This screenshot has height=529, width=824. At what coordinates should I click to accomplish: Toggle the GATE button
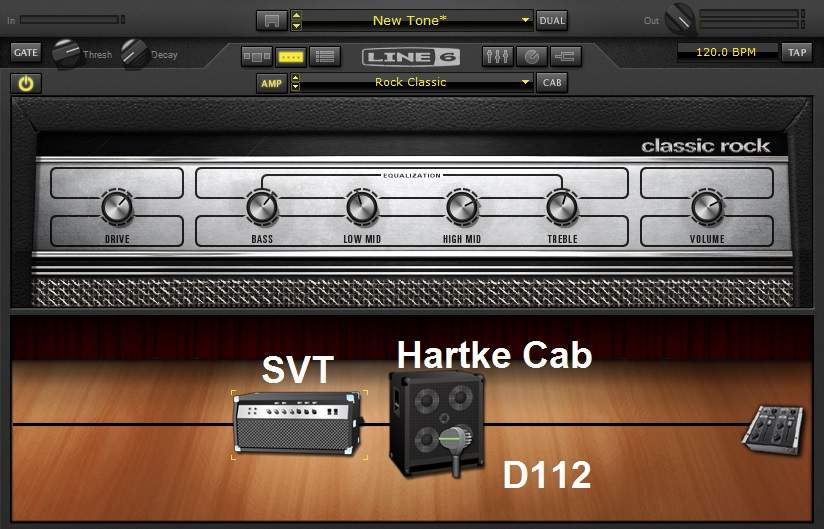coord(26,53)
